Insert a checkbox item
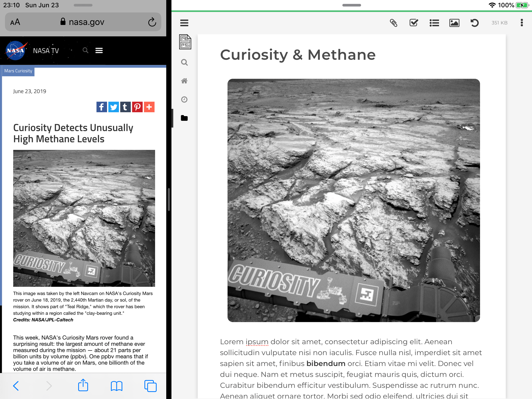Screen dimensions: 532x399 (414, 23)
